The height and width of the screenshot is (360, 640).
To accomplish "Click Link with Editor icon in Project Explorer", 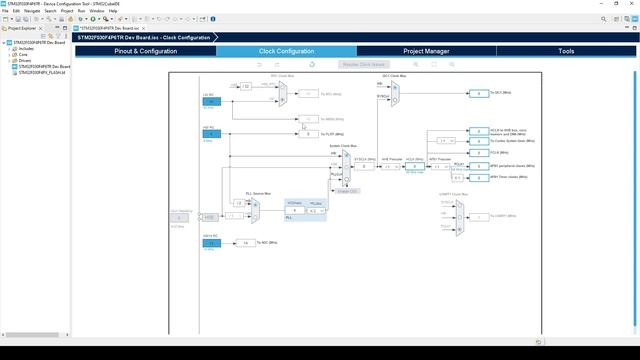I will [x=51, y=36].
